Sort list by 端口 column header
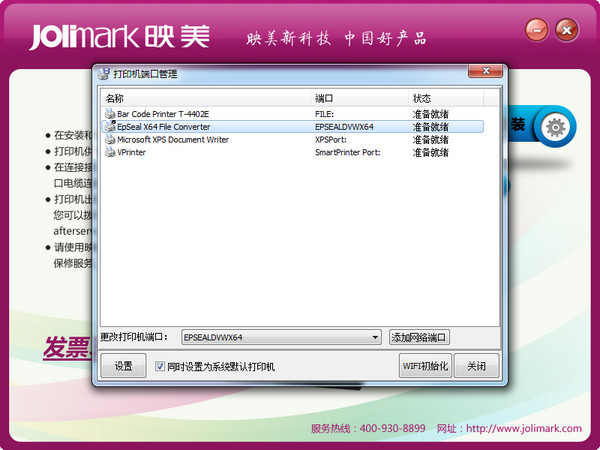 359,98
